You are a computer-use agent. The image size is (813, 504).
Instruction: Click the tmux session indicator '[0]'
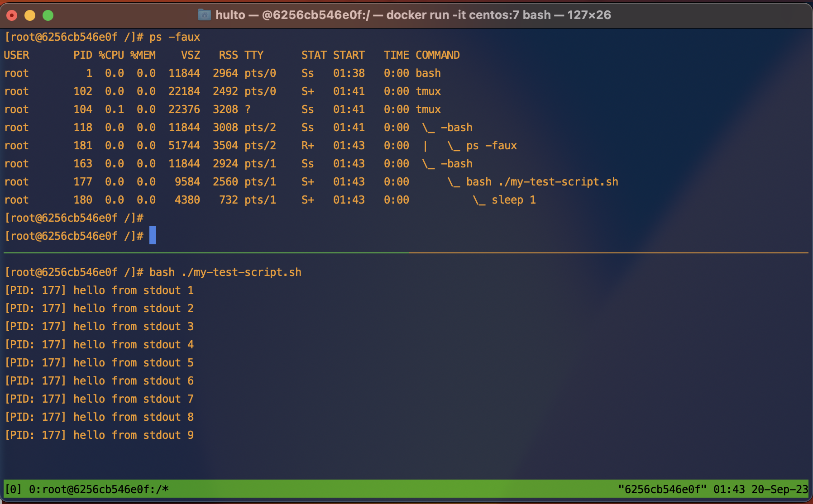click(13, 490)
